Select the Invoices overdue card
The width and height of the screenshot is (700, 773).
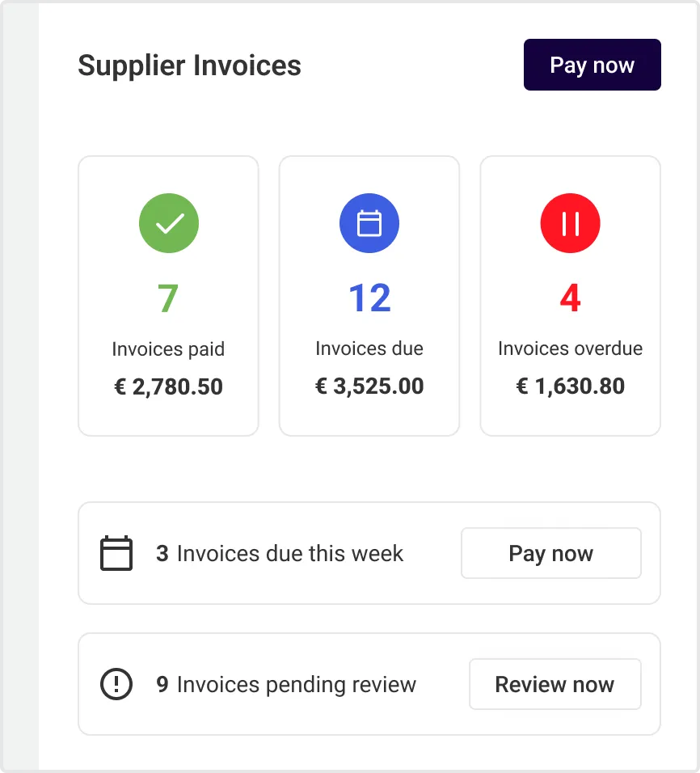(x=571, y=296)
